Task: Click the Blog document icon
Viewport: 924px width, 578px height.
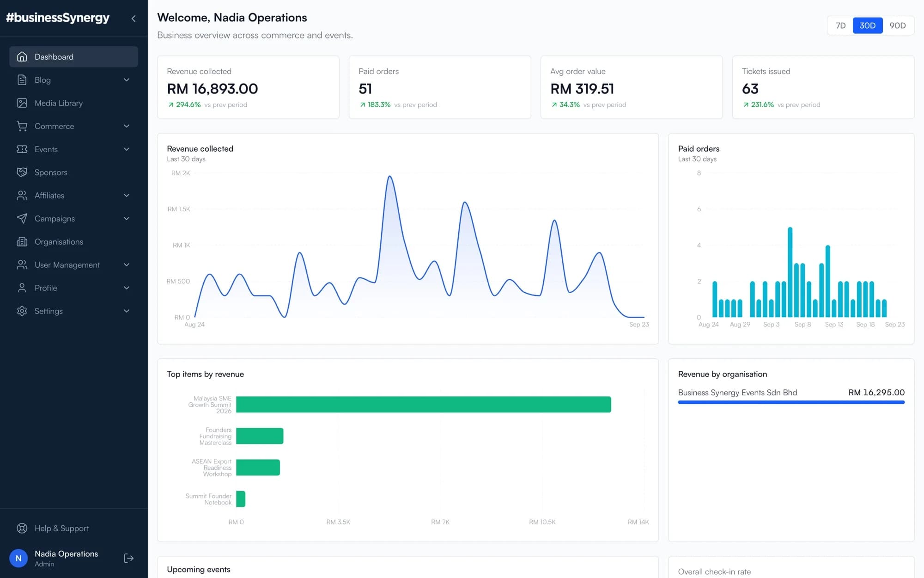Action: [22, 80]
